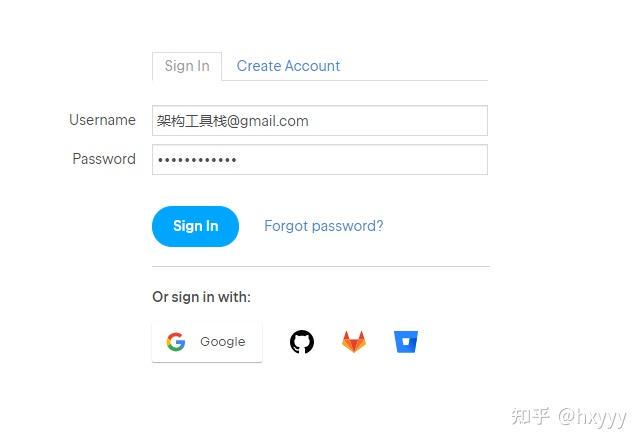Viewport: 643px width, 447px height.
Task: Sign in with the GitHub octocat icon
Action: 302,342
